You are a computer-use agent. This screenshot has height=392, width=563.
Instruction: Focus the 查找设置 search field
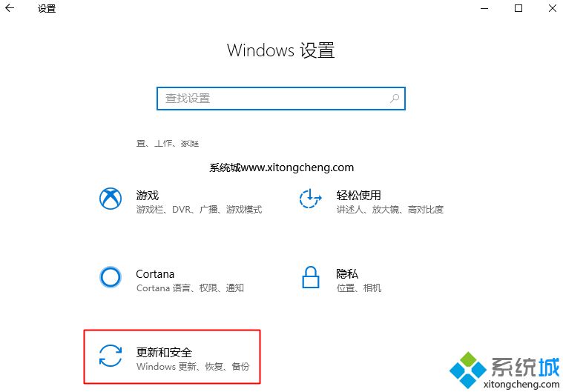(281, 99)
